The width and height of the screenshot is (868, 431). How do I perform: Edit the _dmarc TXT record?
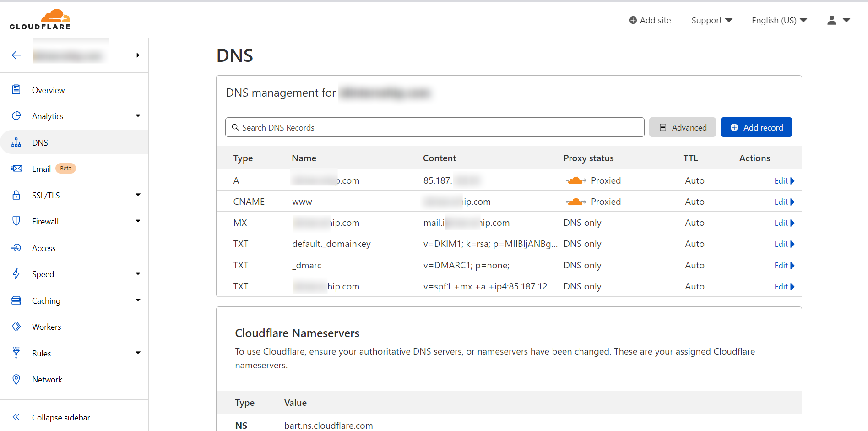(x=784, y=266)
